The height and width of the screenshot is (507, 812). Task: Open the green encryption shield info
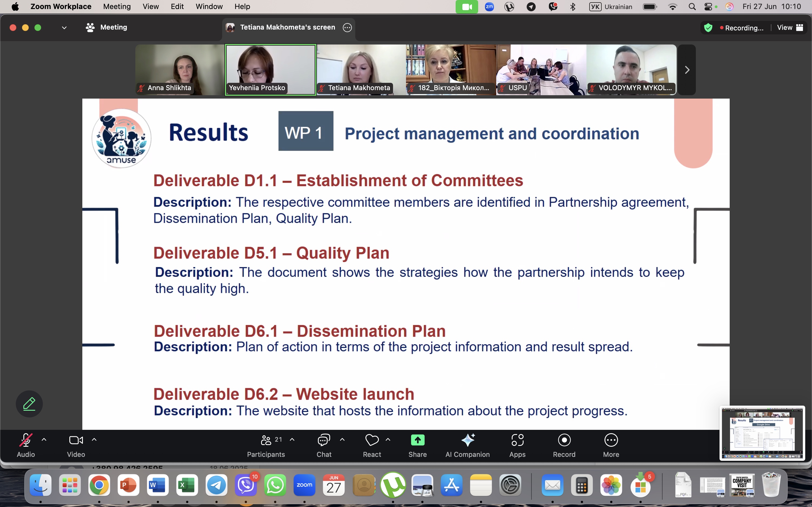coord(708,28)
